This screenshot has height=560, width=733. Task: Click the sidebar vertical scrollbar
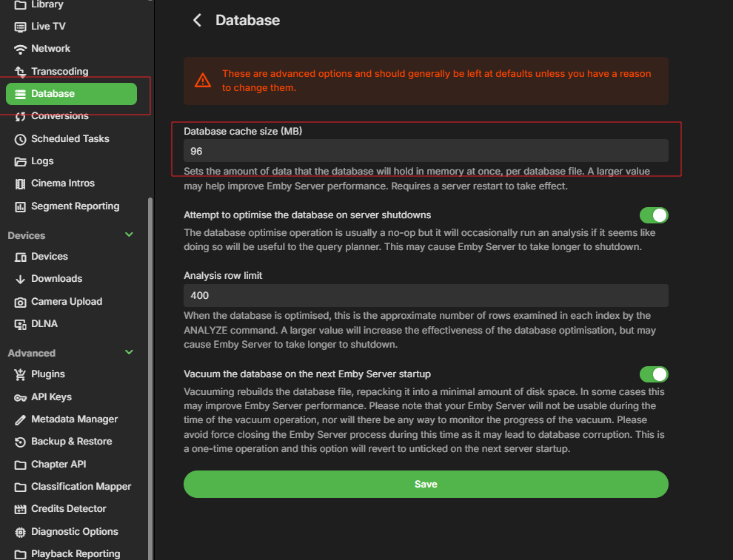tap(150, 370)
